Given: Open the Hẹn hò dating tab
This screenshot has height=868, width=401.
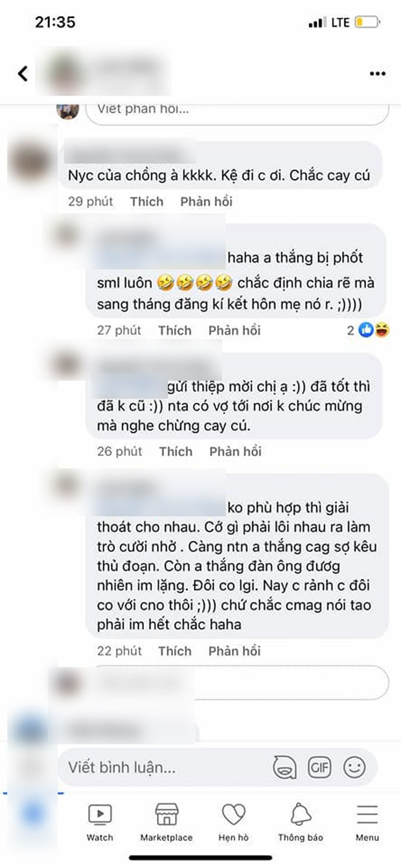Looking at the screenshot, I should coord(234,822).
